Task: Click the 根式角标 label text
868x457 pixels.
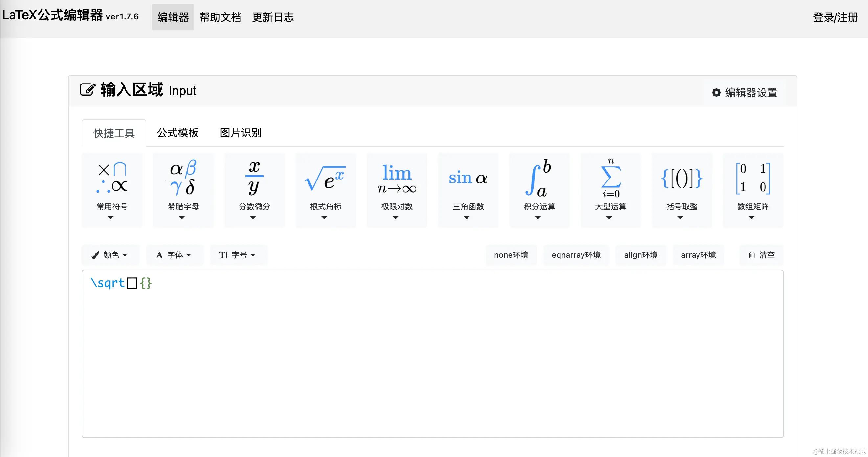Action: tap(326, 206)
